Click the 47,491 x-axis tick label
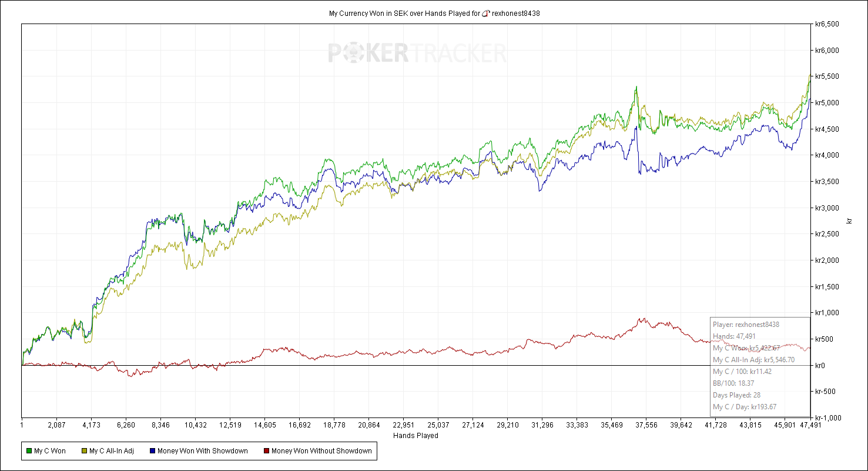Viewport: 868px width, 471px height. click(810, 425)
